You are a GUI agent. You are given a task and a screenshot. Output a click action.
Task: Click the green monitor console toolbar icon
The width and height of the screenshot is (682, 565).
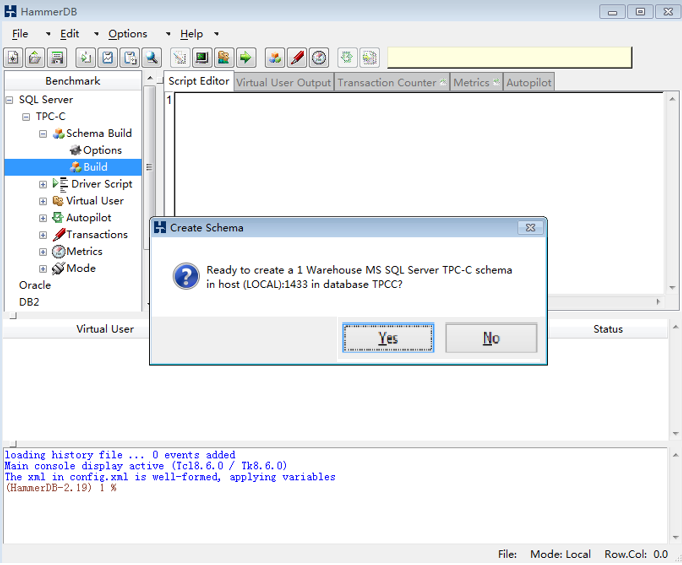(x=202, y=57)
